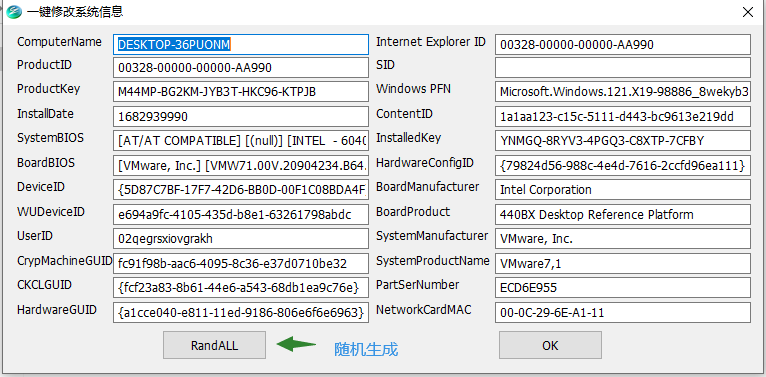766x377 pixels.
Task: Confirm changes with OK button
Action: (550, 345)
